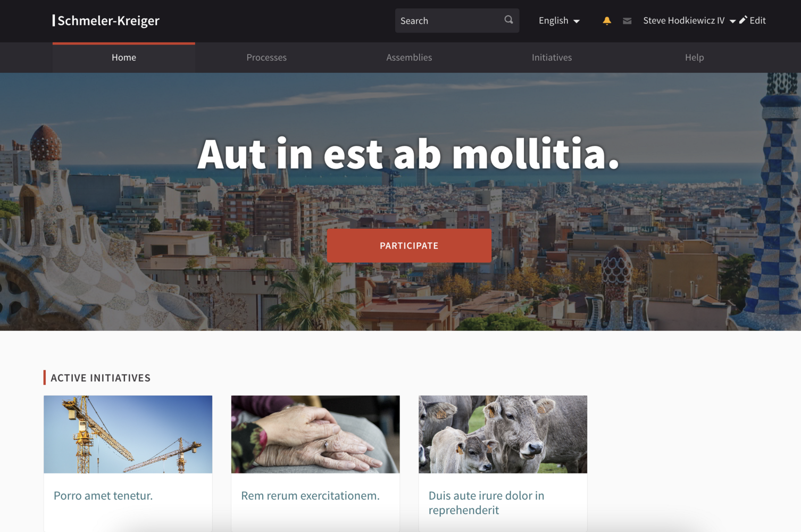Screen dimensions: 801x532
Task: Select the Initiatives menu item
Action: click(552, 57)
